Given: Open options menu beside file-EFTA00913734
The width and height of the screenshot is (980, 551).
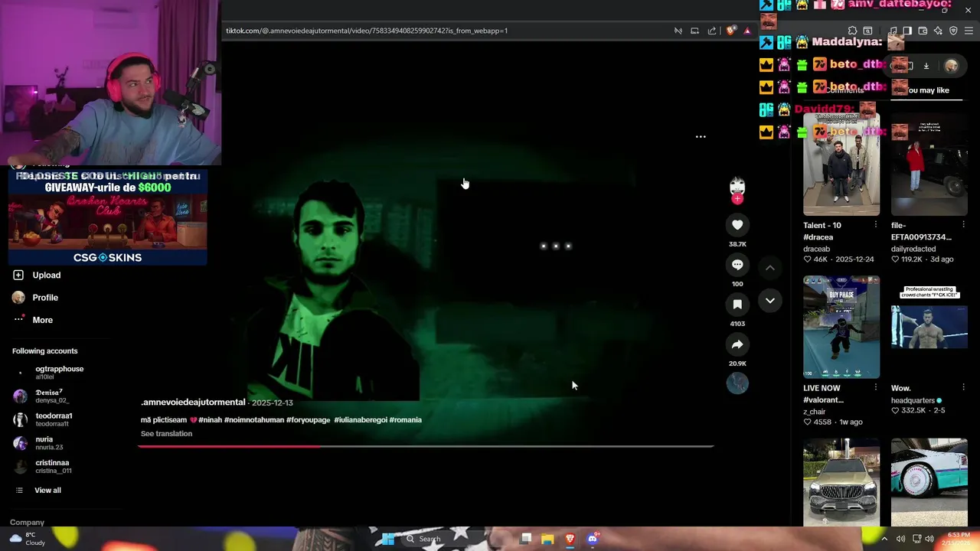Looking at the screenshot, I should pyautogui.click(x=963, y=226).
